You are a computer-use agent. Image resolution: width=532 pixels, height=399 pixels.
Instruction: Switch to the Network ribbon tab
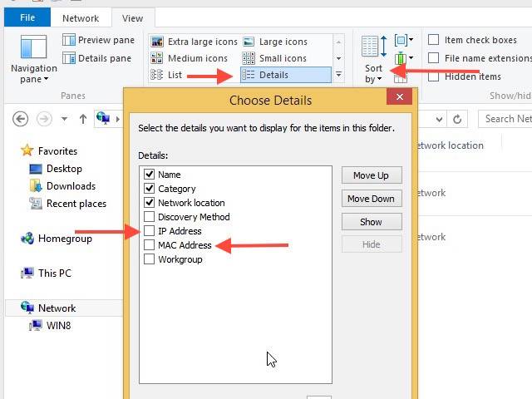pyautogui.click(x=81, y=18)
